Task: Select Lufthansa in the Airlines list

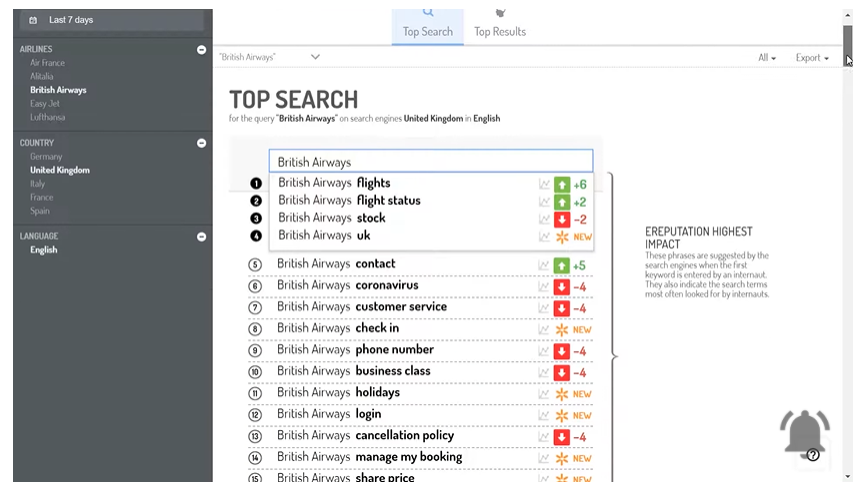Action: (x=47, y=117)
